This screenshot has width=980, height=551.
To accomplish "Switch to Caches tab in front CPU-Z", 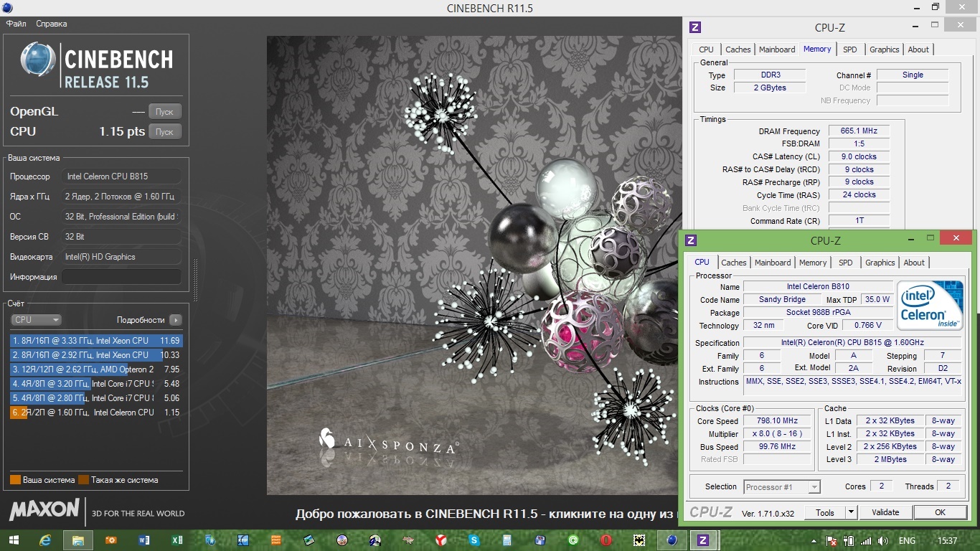I will [x=734, y=263].
